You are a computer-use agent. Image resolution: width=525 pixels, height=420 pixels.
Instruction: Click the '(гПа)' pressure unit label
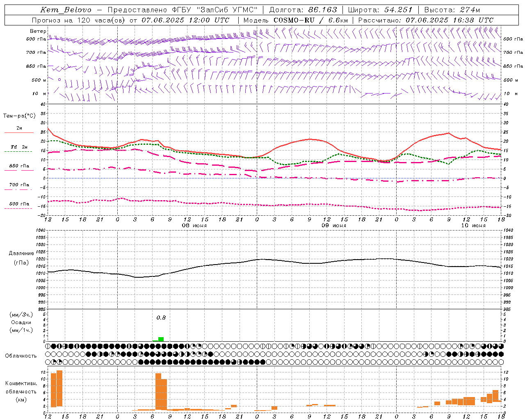pyautogui.click(x=21, y=263)
